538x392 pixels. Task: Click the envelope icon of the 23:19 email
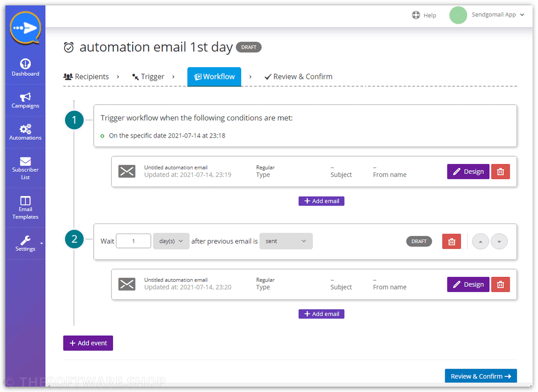(127, 171)
